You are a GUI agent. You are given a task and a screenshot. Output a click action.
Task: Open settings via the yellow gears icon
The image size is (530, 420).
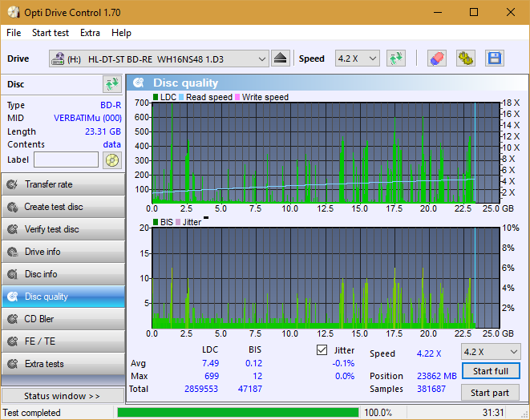466,59
